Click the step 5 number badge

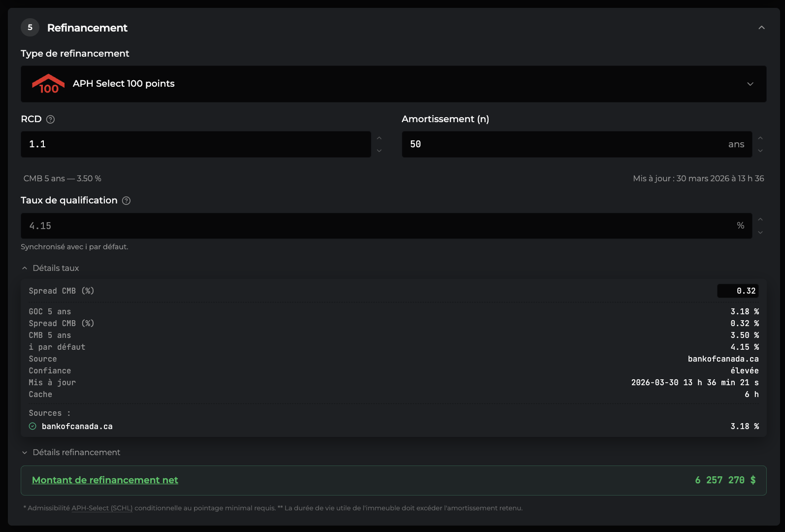[x=30, y=28]
